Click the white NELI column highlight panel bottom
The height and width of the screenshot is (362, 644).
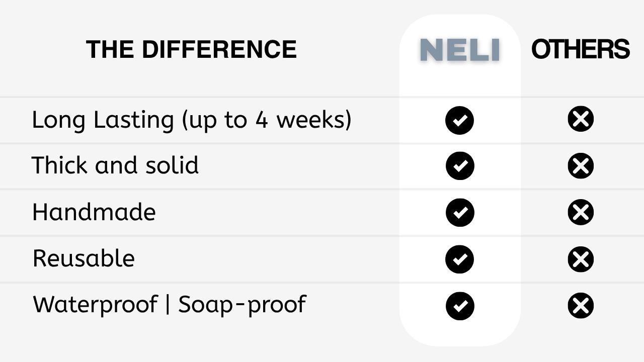[x=460, y=333]
